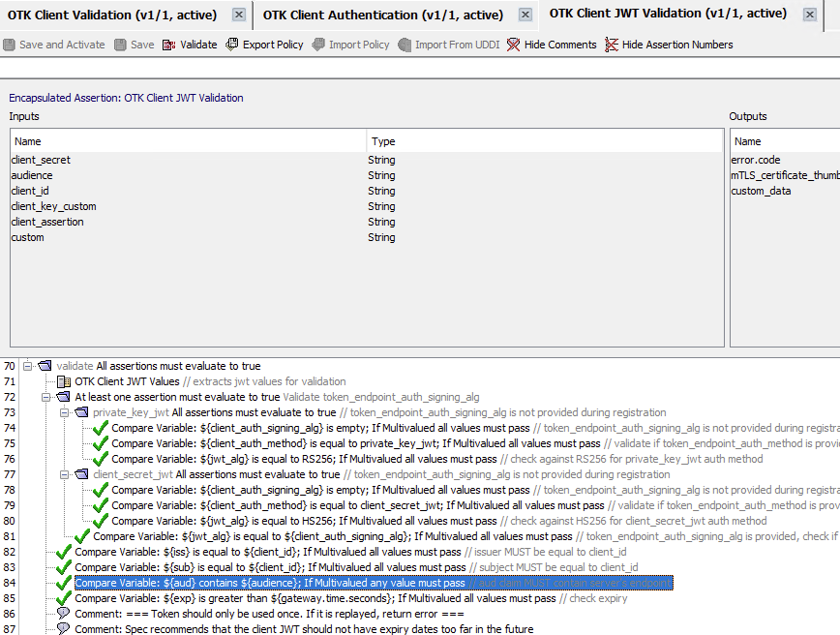Select the highlighted ${aud} contains ${audience} assertion

tap(374, 583)
